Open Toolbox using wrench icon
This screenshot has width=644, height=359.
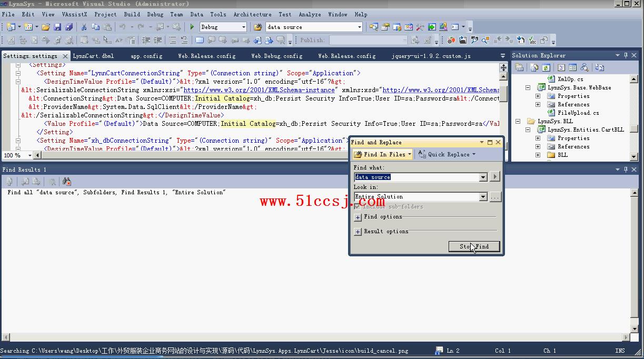(420, 27)
